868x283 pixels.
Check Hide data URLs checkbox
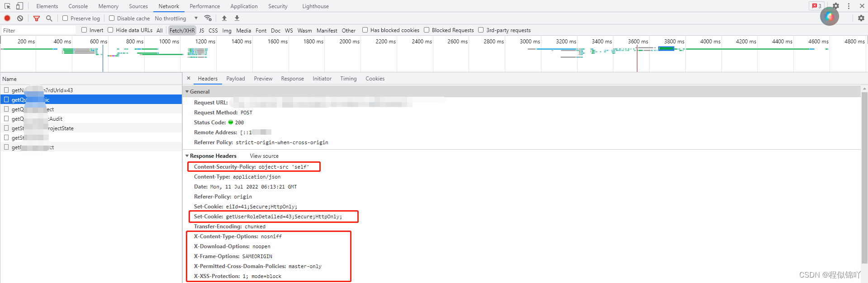110,30
